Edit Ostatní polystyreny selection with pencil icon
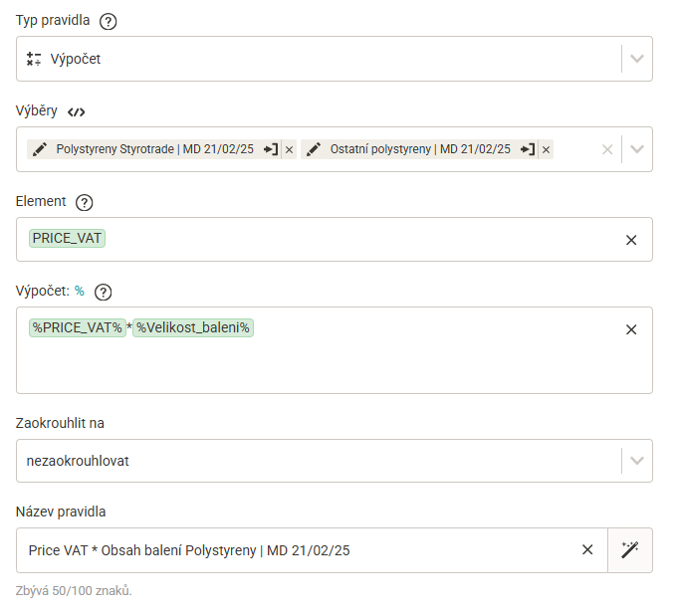 pos(314,149)
